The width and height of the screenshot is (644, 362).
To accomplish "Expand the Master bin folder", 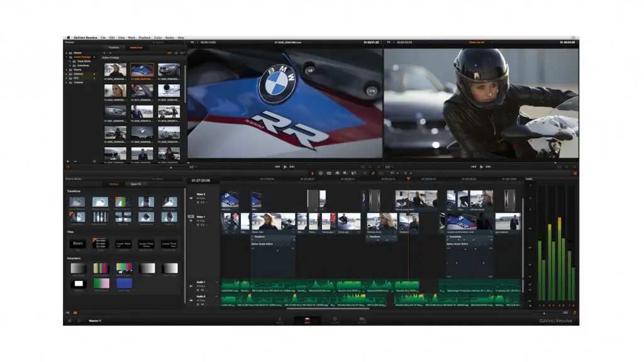I will [x=67, y=53].
